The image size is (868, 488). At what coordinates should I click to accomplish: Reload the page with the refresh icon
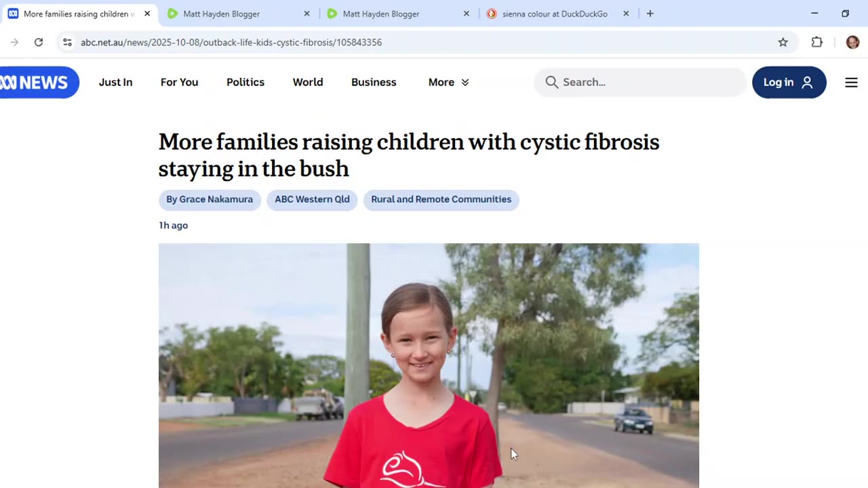click(39, 42)
